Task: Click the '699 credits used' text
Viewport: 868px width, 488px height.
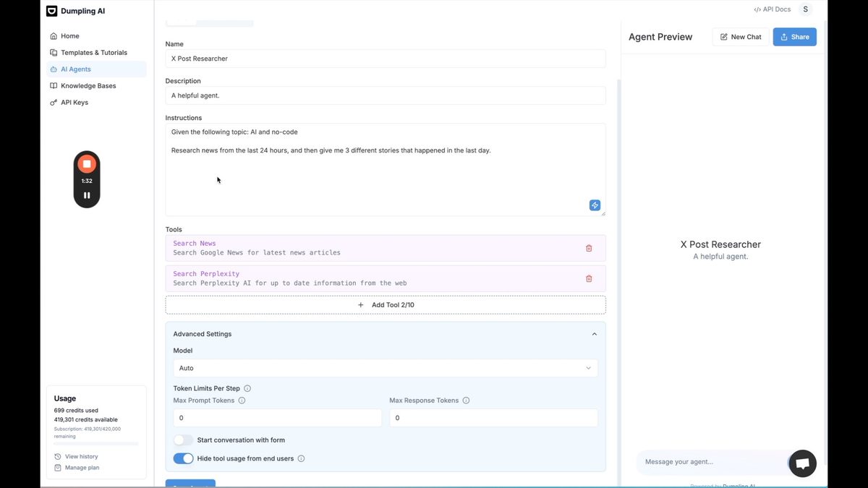Action: click(x=76, y=411)
